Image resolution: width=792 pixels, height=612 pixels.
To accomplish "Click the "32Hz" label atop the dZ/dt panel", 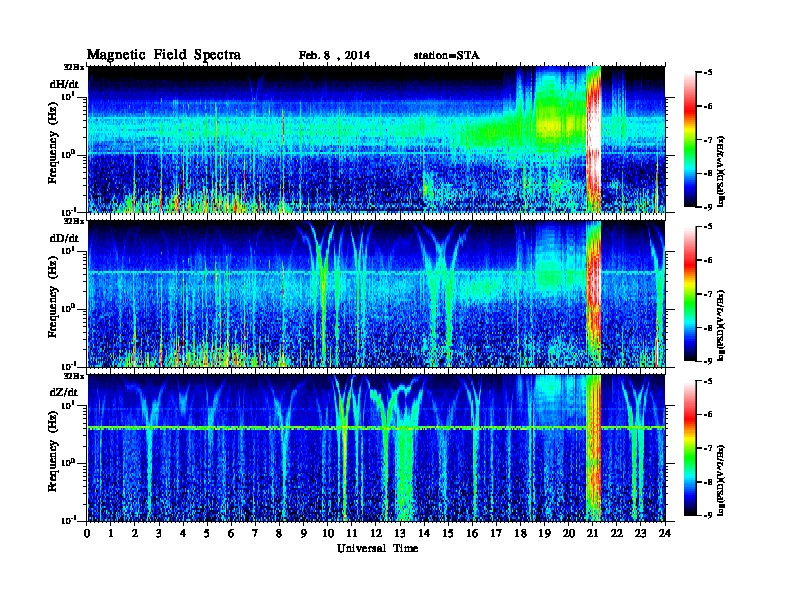I will point(74,376).
